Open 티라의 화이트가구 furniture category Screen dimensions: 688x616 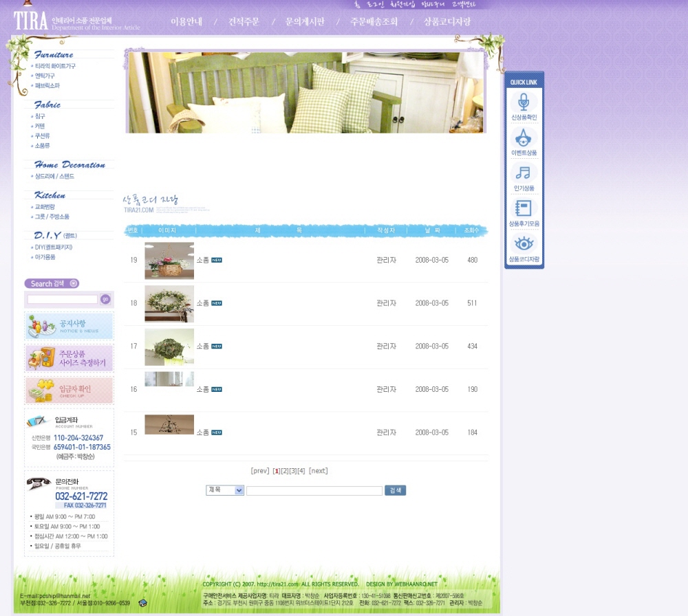[55, 66]
